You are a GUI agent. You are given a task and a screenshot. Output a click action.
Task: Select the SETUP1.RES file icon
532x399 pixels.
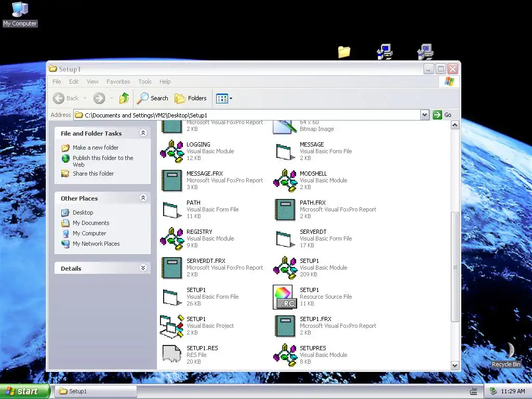(x=172, y=355)
